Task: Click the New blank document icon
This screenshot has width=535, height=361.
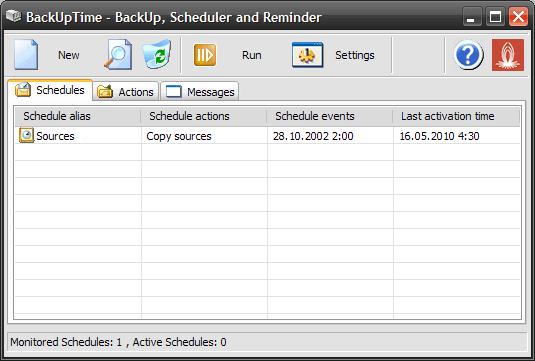Action: coord(26,55)
